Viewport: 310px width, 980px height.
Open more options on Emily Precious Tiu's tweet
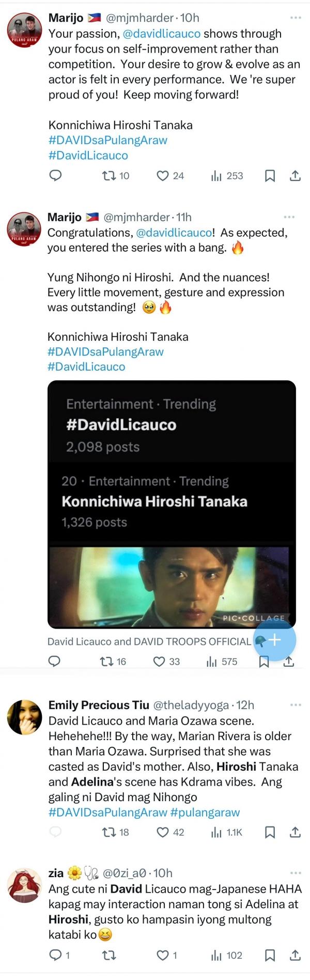point(295,705)
